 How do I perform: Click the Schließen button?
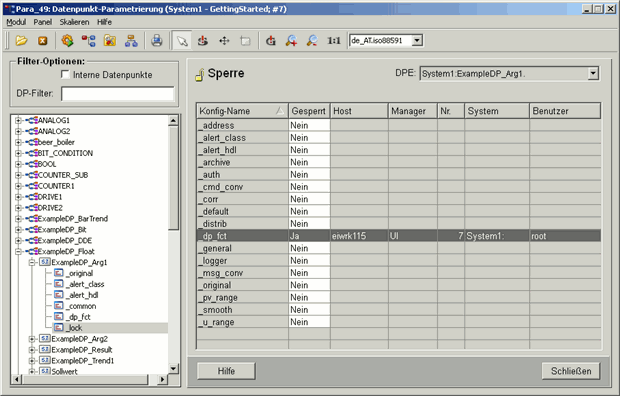(x=571, y=371)
